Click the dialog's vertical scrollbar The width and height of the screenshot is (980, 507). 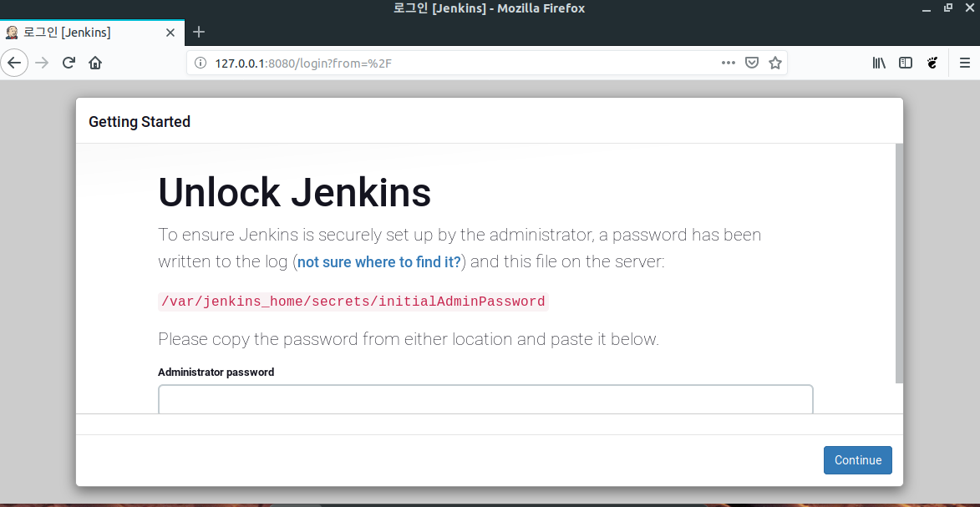click(x=899, y=262)
